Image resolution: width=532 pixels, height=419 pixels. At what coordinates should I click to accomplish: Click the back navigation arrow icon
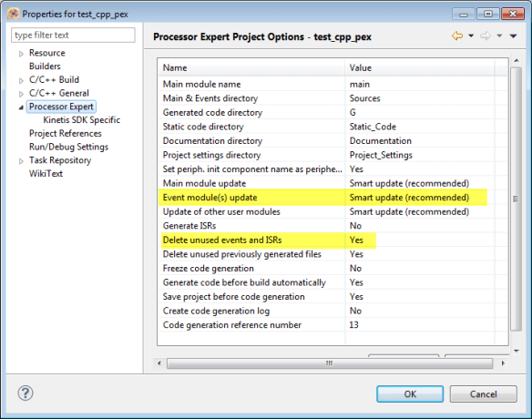457,36
